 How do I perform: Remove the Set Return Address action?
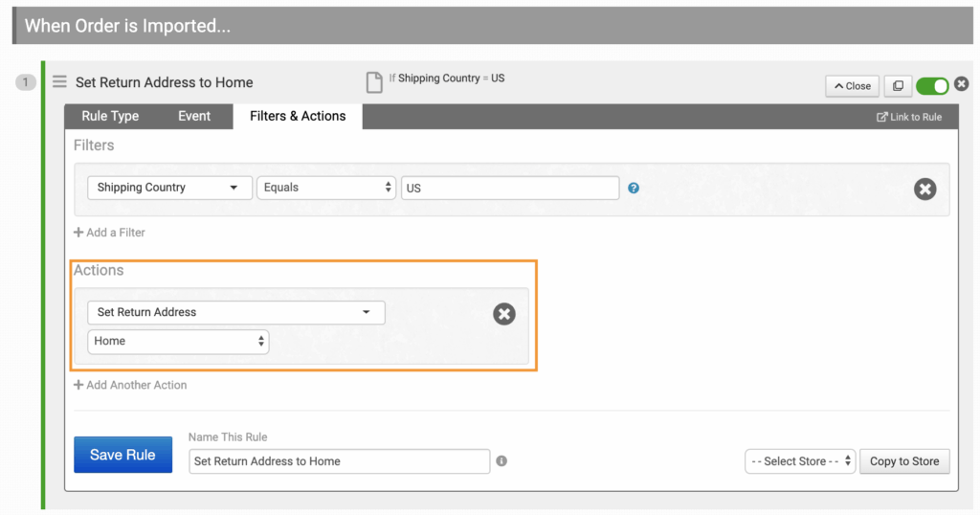(504, 314)
